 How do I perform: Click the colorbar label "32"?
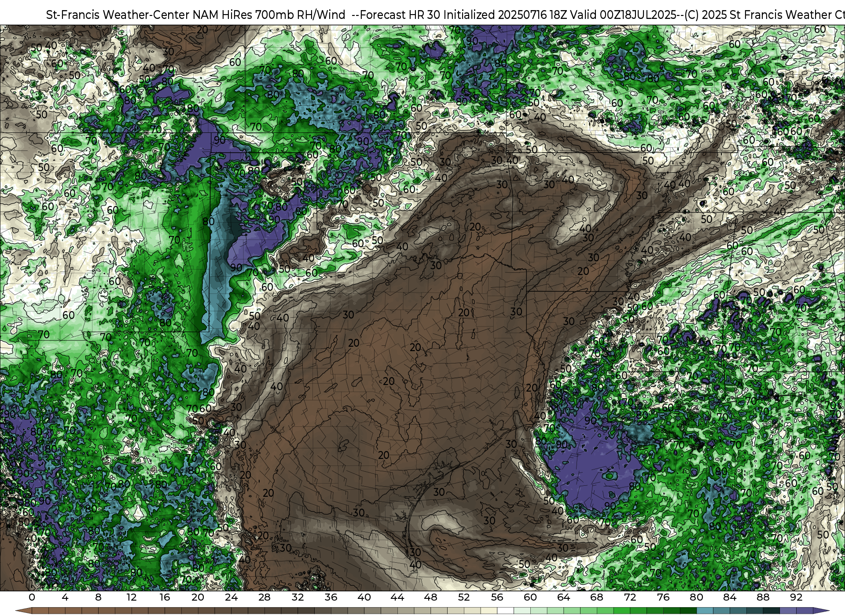[298, 597]
